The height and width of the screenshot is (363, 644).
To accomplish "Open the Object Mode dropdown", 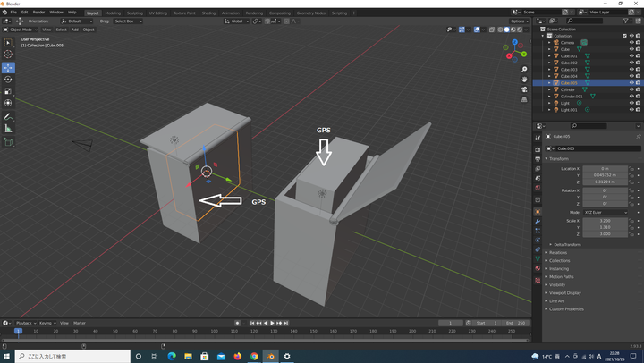I will click(21, 30).
